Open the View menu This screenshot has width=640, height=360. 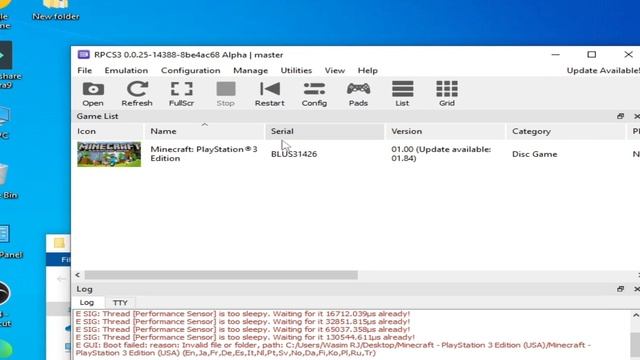coord(335,71)
